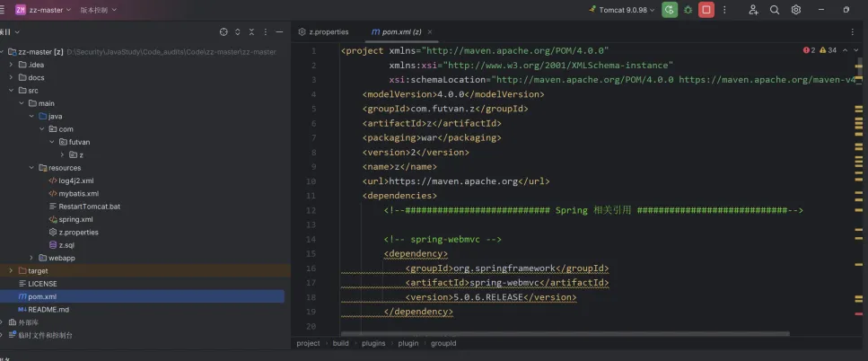Select the pom.xml (z) tab
868x361 pixels.
(397, 32)
